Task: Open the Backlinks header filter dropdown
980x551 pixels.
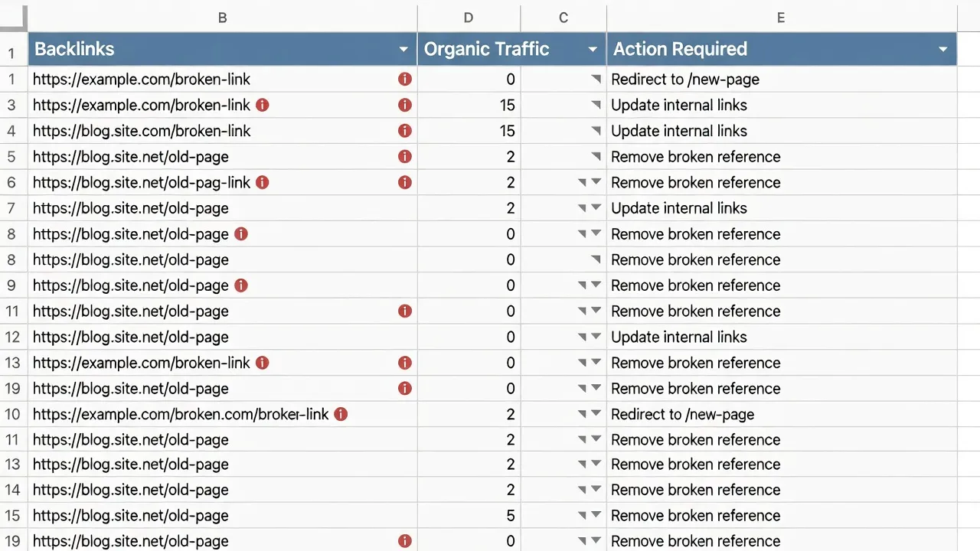Action: pyautogui.click(x=403, y=50)
